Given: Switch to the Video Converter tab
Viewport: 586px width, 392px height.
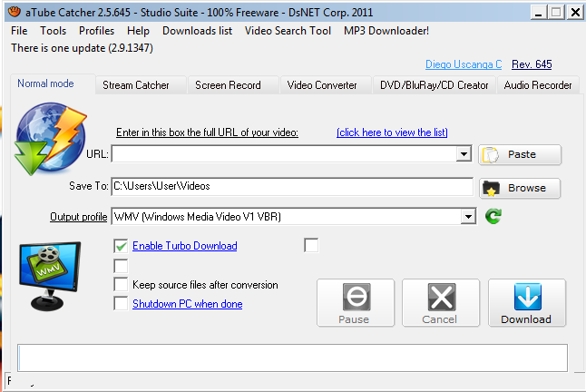Looking at the screenshot, I should pyautogui.click(x=326, y=85).
